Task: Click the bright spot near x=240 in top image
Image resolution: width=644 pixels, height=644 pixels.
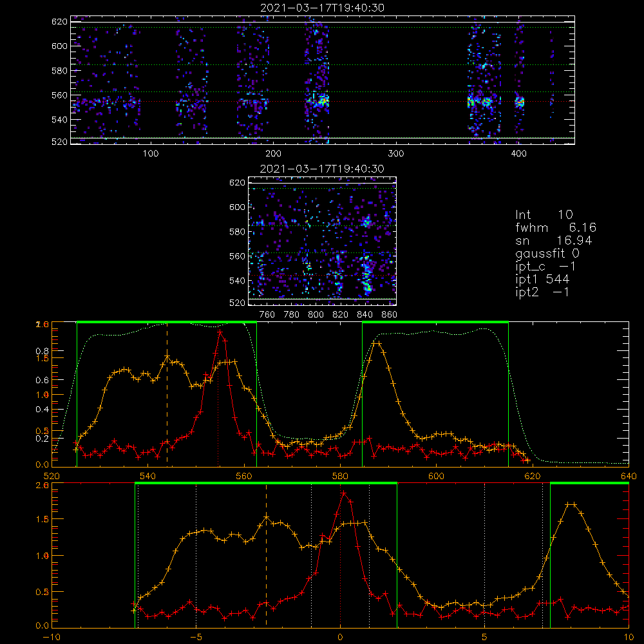Action: pos(321,100)
